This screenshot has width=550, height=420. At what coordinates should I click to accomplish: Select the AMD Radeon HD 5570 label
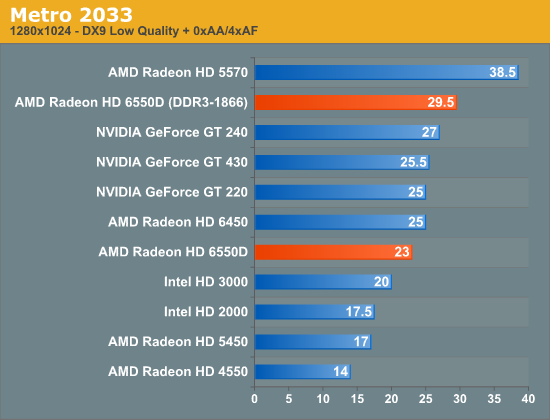[x=178, y=72]
